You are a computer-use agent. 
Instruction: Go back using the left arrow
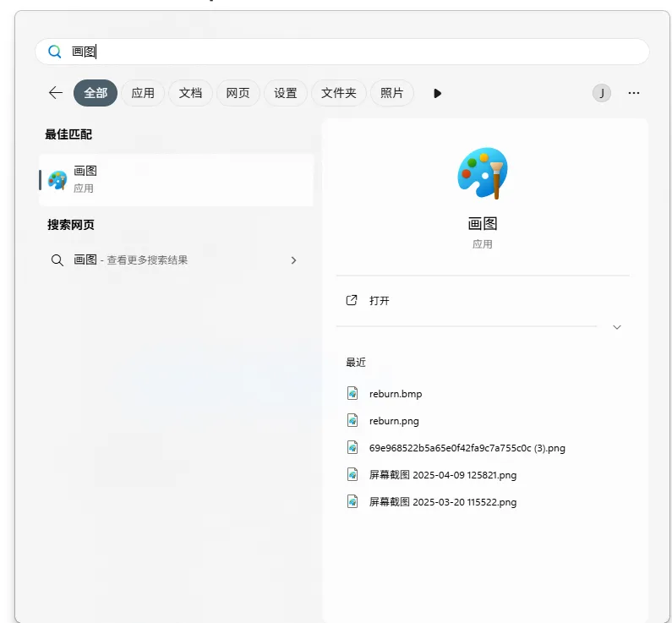pyautogui.click(x=56, y=92)
